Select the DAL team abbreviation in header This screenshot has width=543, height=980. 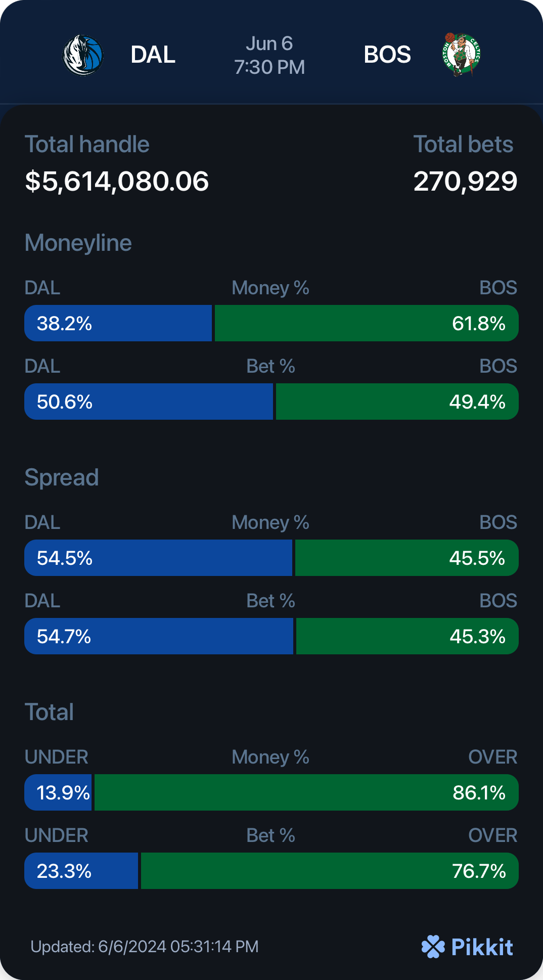153,55
